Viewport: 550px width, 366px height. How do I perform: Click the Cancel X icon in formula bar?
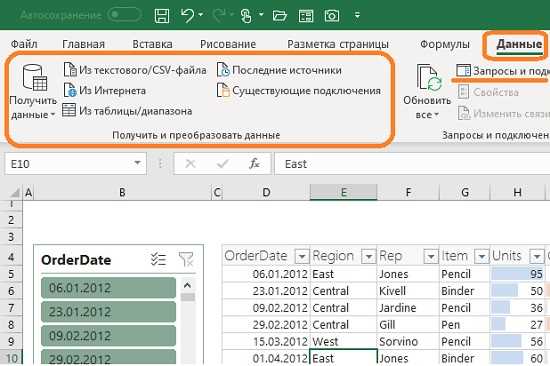(190, 164)
